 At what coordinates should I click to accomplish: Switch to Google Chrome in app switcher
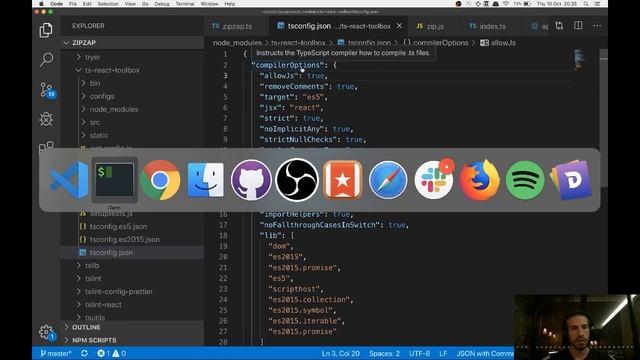(160, 180)
